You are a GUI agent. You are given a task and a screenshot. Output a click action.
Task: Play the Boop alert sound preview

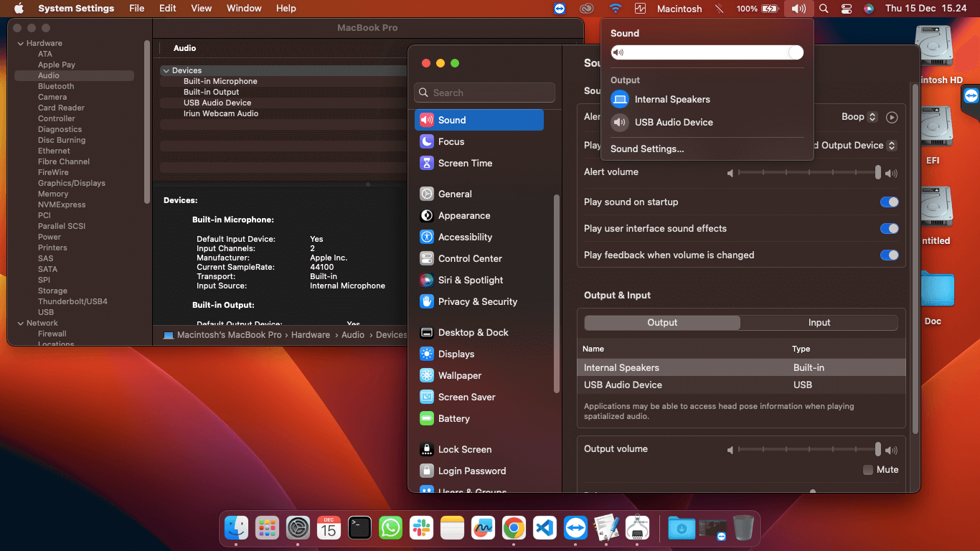pyautogui.click(x=892, y=117)
